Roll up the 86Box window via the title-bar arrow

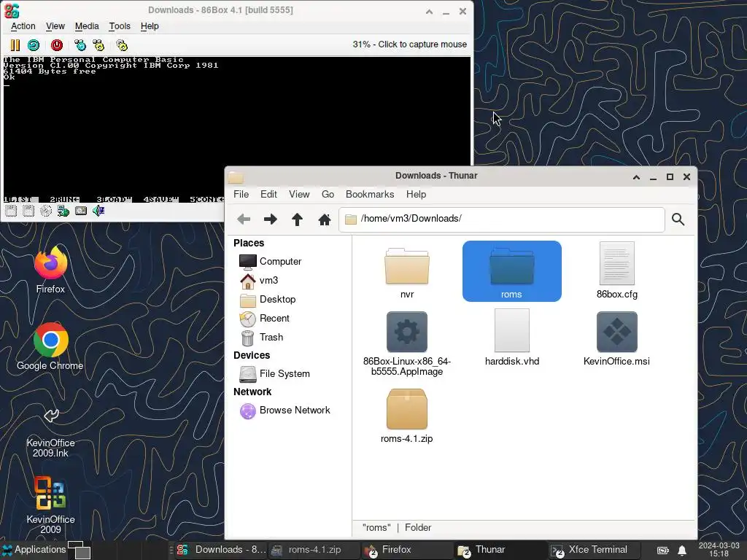429,12
